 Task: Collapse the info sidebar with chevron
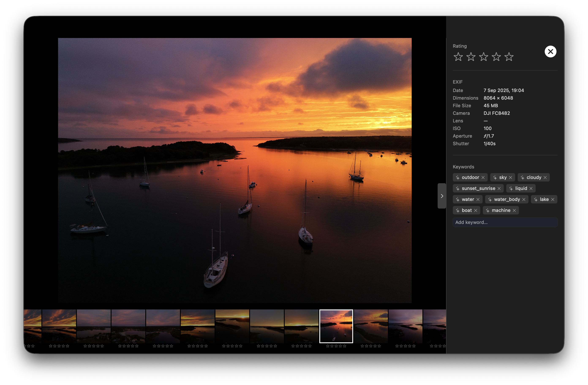pos(442,196)
